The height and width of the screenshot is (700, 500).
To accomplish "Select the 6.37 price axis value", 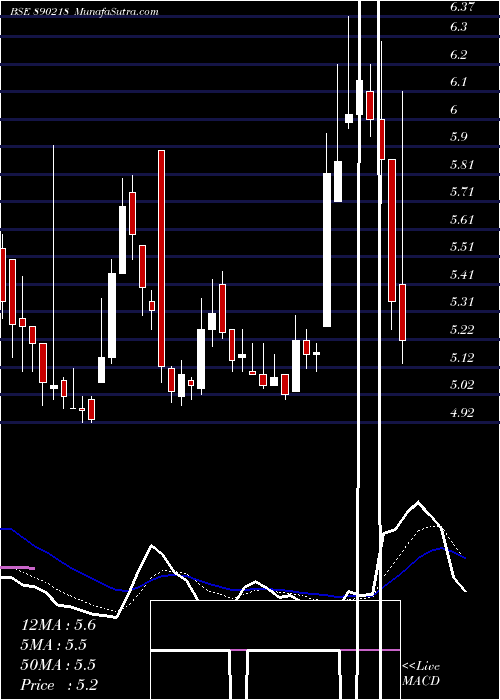I will tap(462, 7).
